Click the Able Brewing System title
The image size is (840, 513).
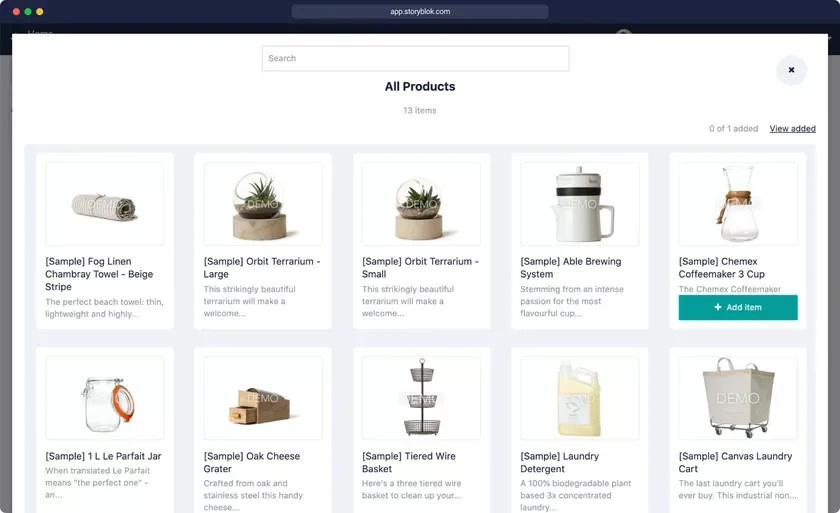point(571,268)
